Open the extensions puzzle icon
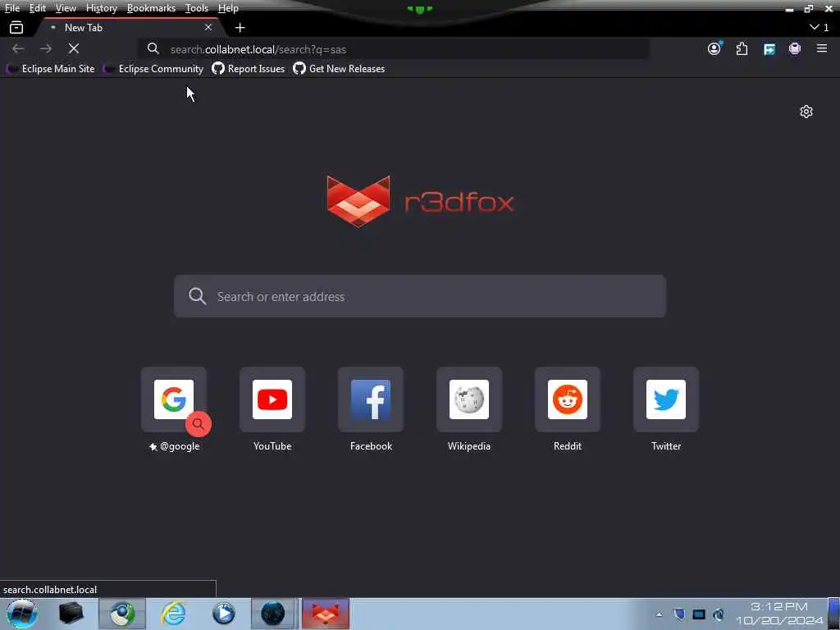The width and height of the screenshot is (840, 630). click(x=742, y=48)
